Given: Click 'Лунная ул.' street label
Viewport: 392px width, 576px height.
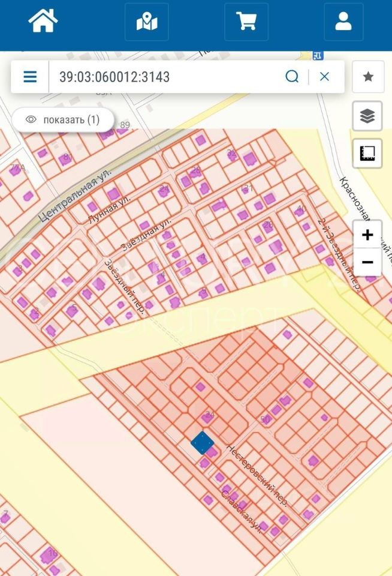Looking at the screenshot, I should tap(109, 209).
